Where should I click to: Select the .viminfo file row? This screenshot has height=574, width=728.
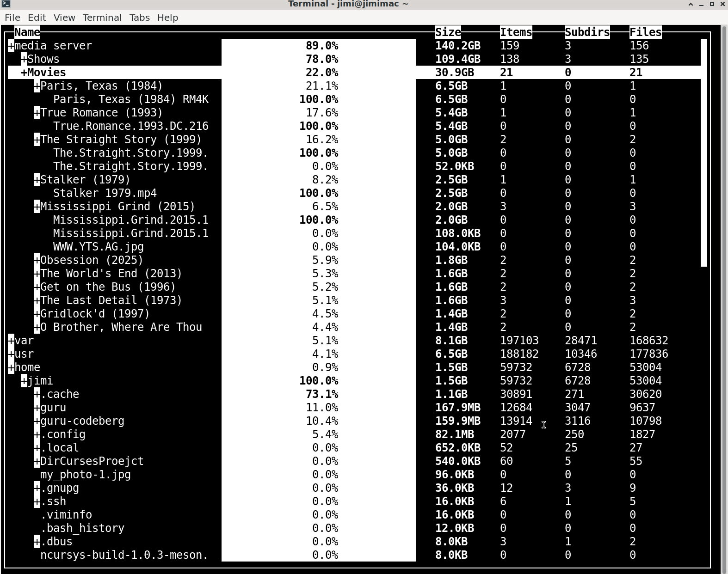(x=354, y=515)
